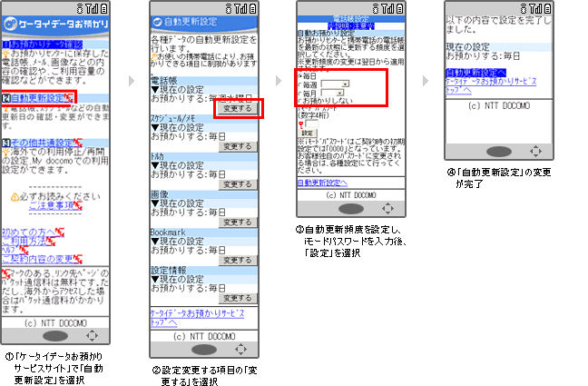588x386 pixels.
Task: Click the lightbulb icon beside 海外での利用停止
Action: tap(6, 152)
